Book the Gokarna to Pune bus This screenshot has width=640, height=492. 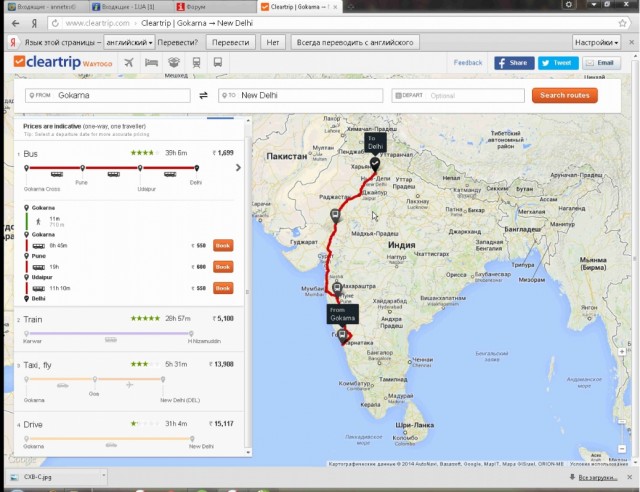[x=223, y=245]
